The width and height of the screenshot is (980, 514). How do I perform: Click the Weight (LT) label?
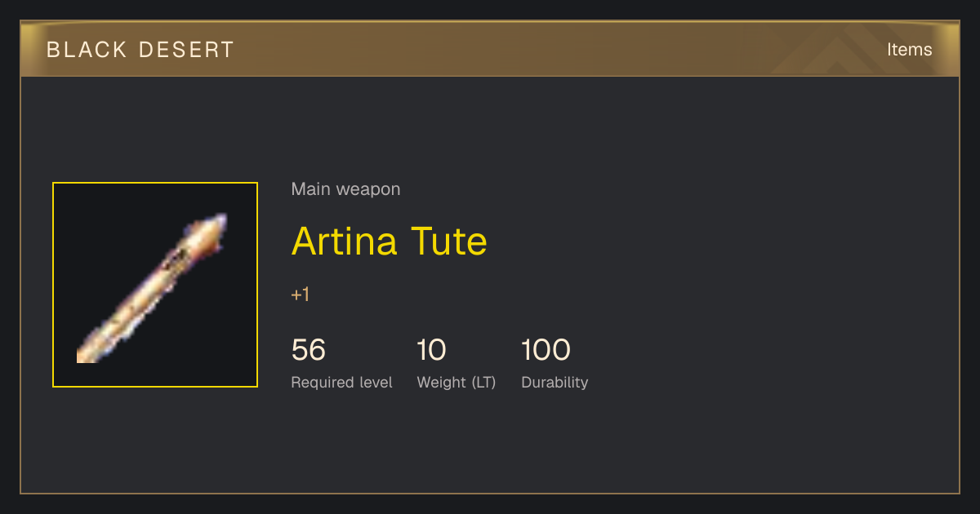[457, 382]
